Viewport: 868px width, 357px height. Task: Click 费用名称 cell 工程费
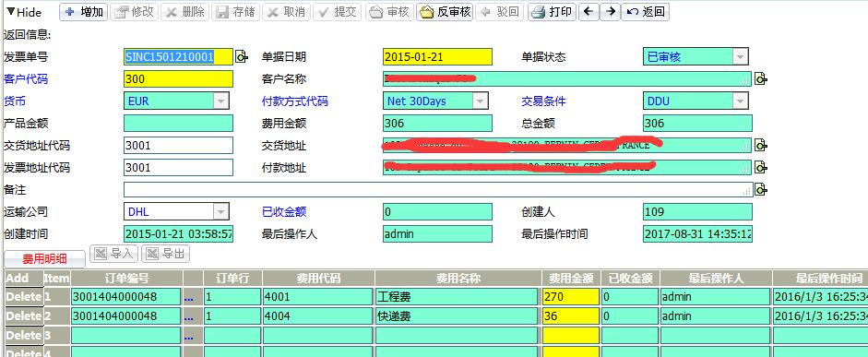[x=458, y=297]
